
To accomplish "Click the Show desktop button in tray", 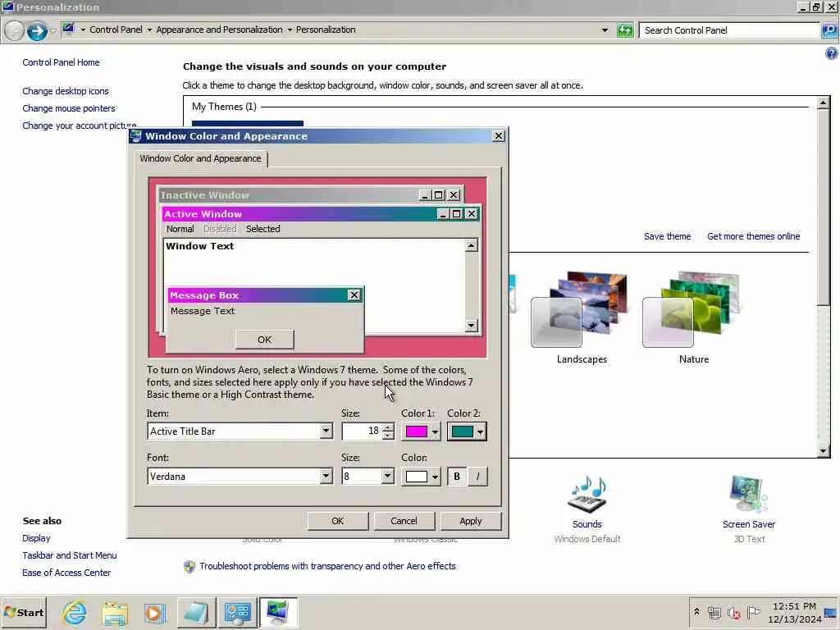I will click(832, 612).
